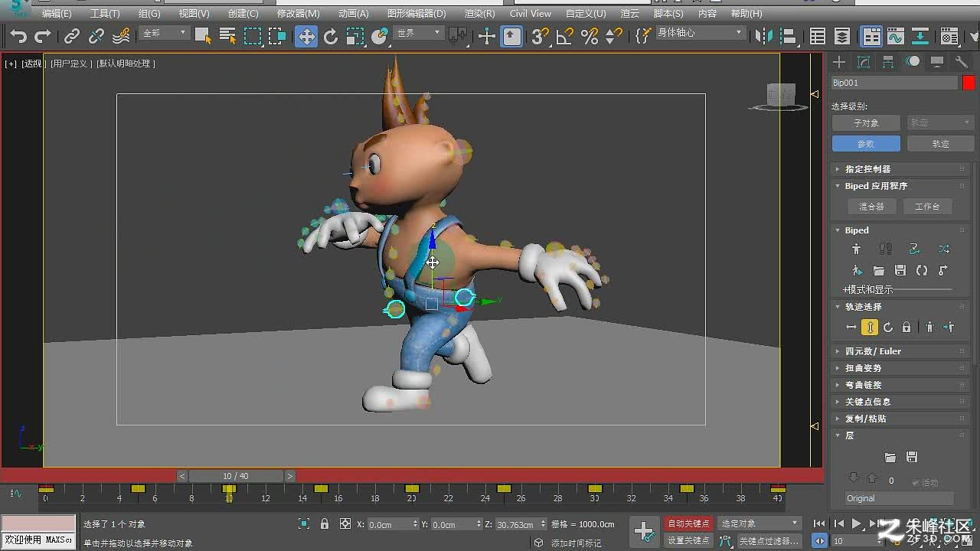Screen dimensions: 980x551
Task: Click the Bip001 object name field
Action: pos(894,83)
